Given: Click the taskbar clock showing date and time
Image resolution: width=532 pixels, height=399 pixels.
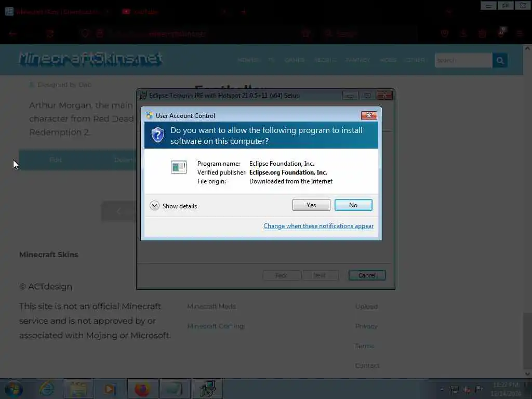Looking at the screenshot, I should coord(506,389).
